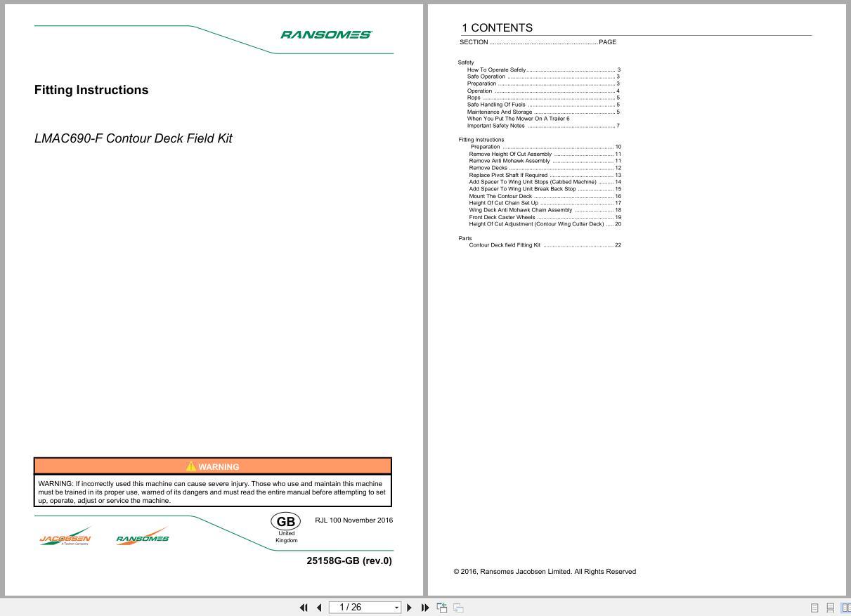Click 'Front Deck Caster Wheels' entry
The width and height of the screenshot is (851, 616).
pyautogui.click(x=545, y=217)
